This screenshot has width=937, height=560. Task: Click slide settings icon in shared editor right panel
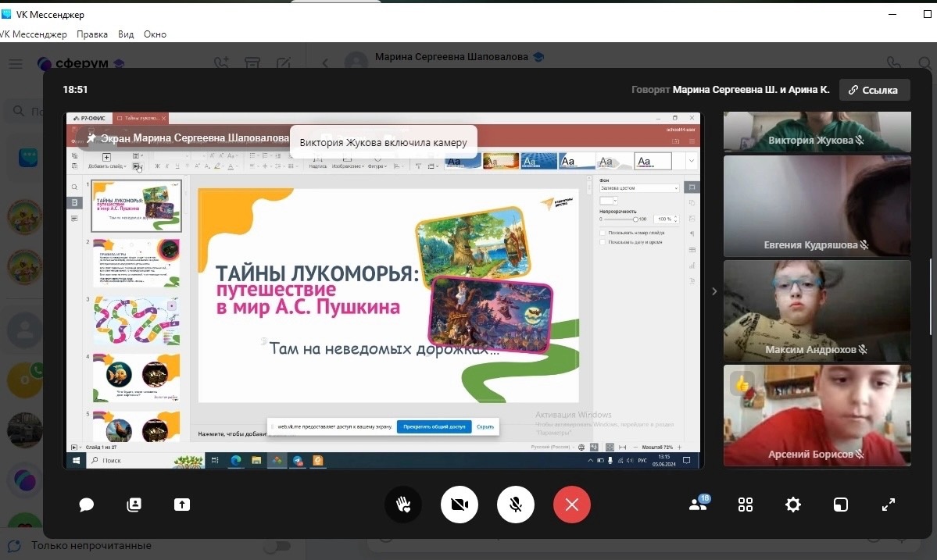[x=692, y=187]
